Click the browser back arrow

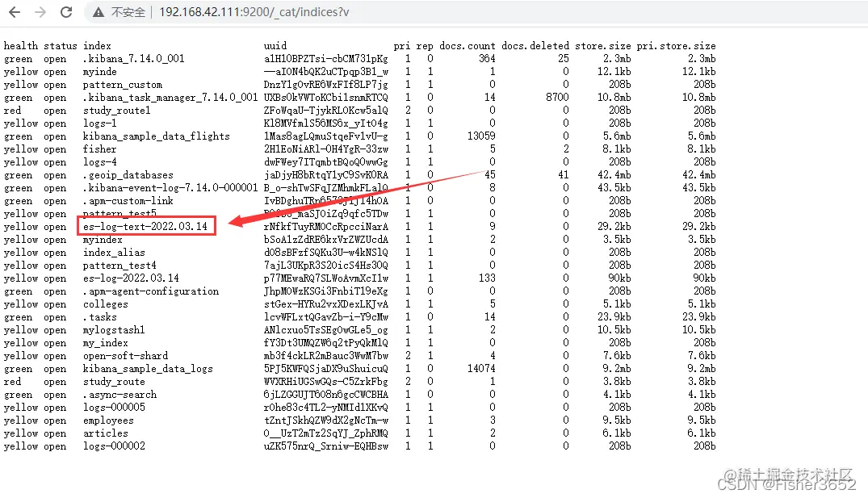click(15, 12)
